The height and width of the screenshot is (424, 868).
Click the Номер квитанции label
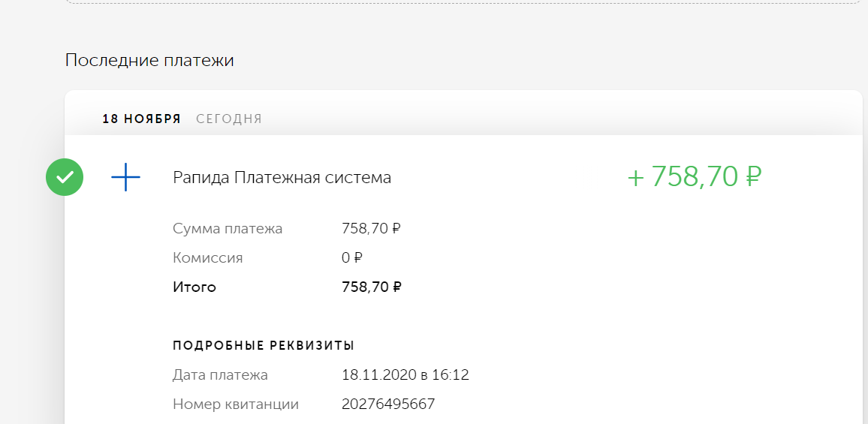236,404
